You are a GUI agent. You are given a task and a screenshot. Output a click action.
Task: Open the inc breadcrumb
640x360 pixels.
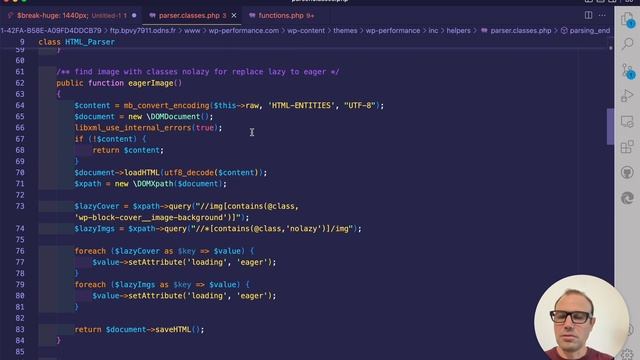point(433,31)
